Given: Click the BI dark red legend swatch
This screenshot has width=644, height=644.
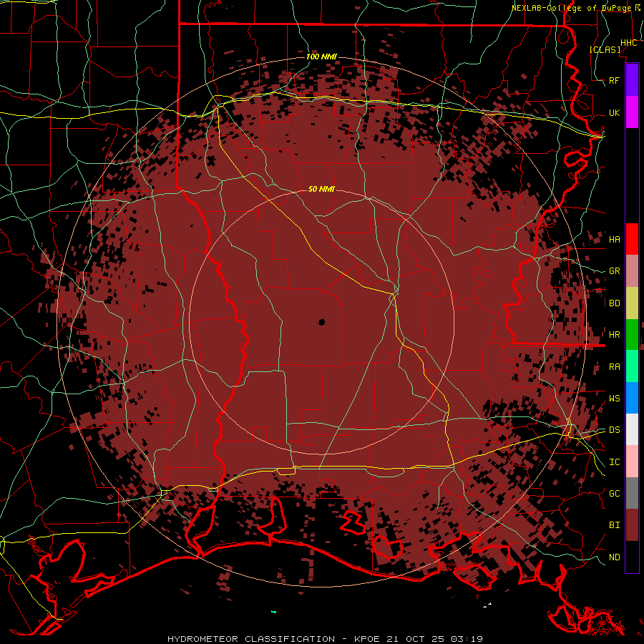Looking at the screenshot, I should (632, 525).
